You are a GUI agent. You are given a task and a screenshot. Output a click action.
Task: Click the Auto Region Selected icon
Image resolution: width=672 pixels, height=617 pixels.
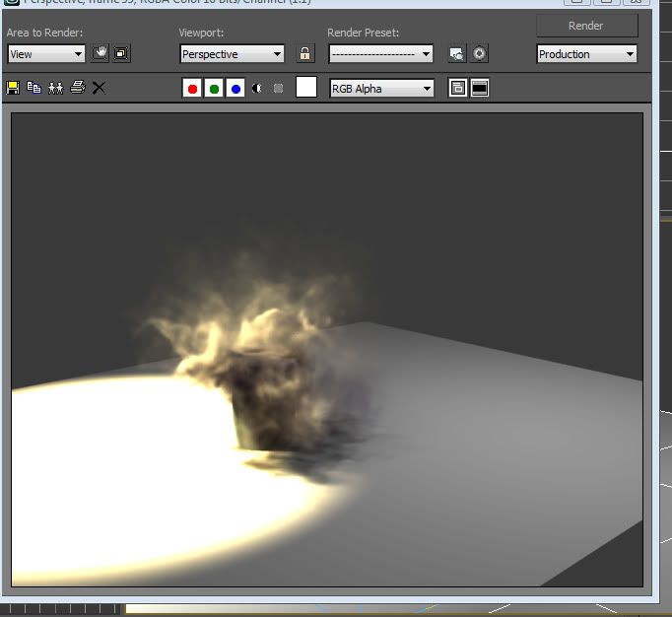(x=121, y=54)
